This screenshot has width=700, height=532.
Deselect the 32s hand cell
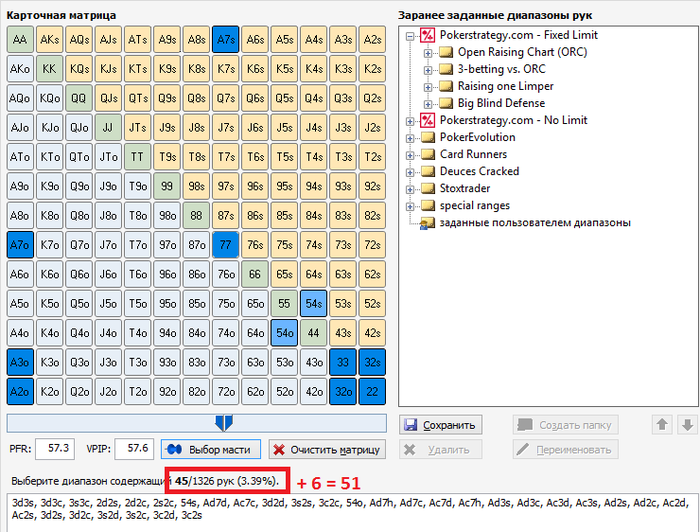(x=372, y=362)
